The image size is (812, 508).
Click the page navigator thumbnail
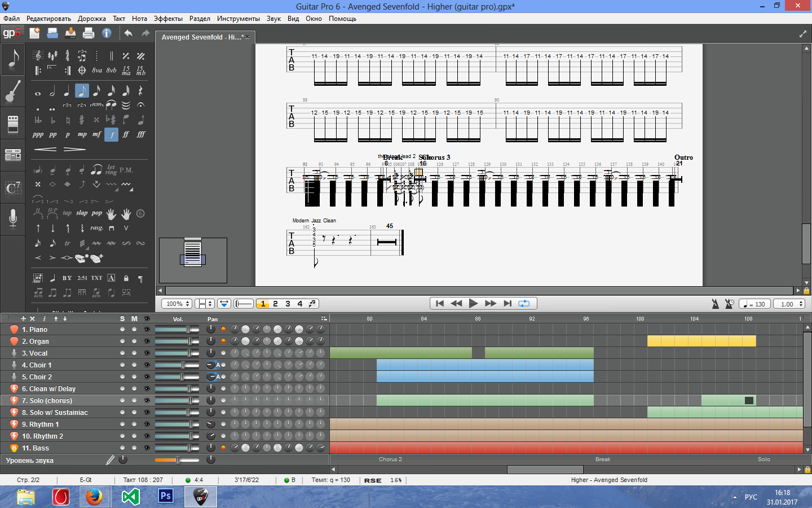click(x=193, y=260)
